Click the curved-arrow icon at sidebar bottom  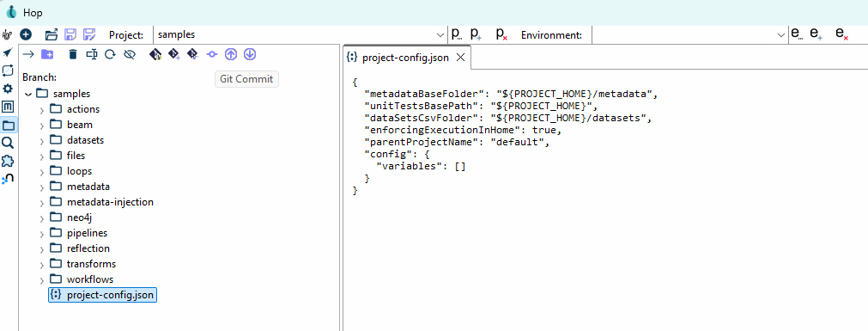pos(8,179)
